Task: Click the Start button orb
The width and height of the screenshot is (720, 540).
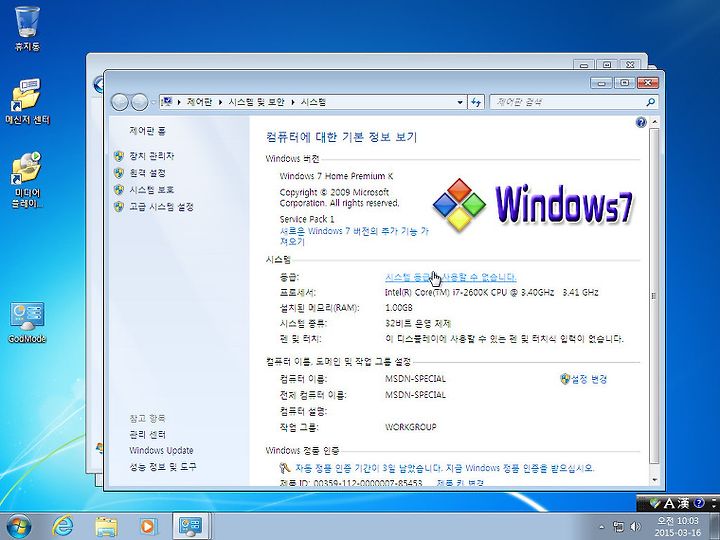Action: [x=19, y=526]
